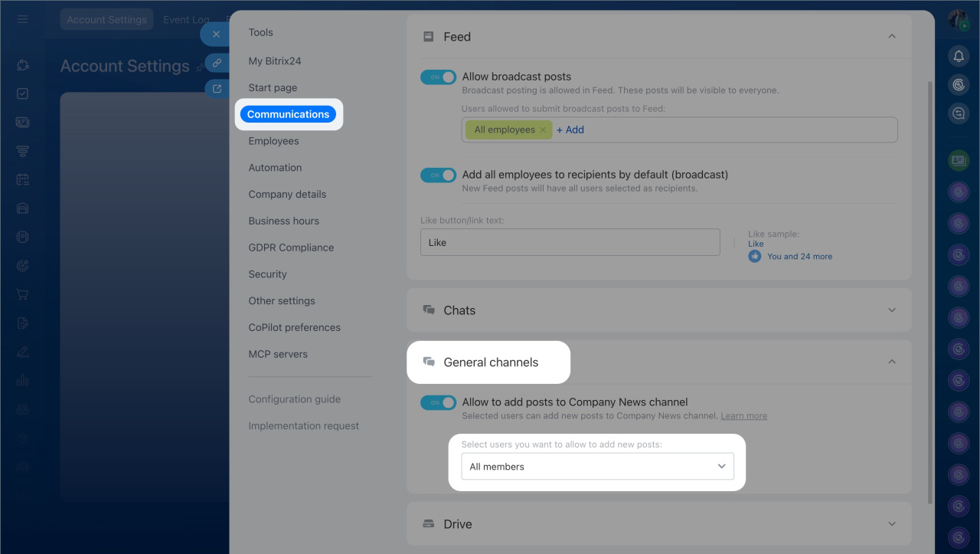Click the open in new window icon
The height and width of the screenshot is (554, 980).
coord(217,89)
